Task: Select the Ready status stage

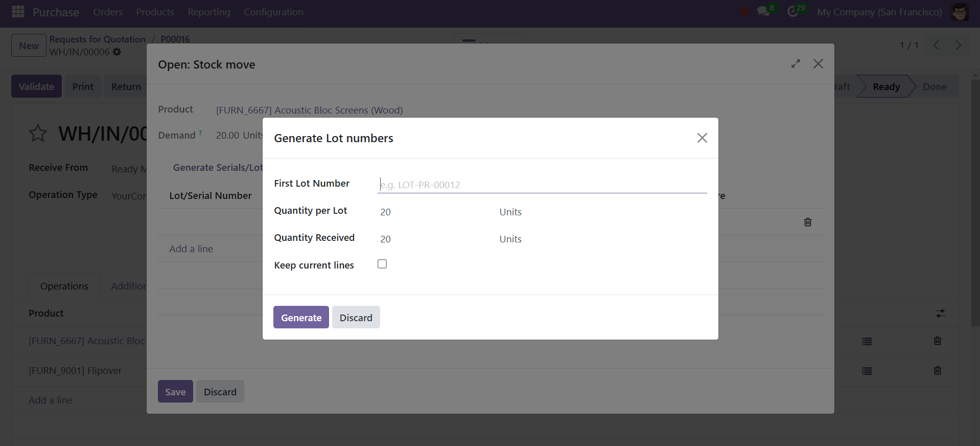Action: point(886,86)
